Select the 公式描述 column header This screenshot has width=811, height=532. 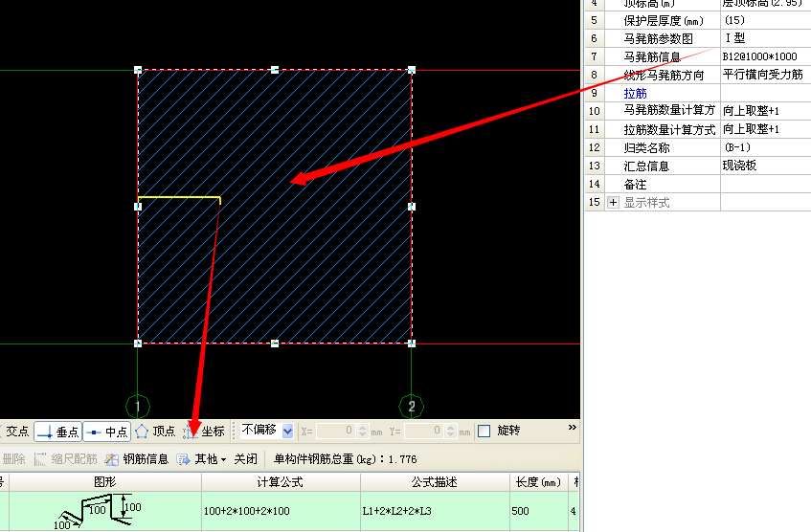[x=435, y=482]
